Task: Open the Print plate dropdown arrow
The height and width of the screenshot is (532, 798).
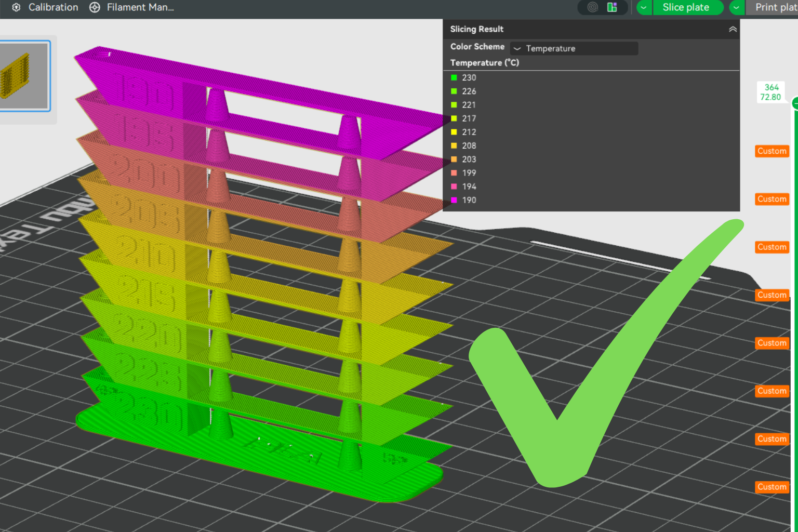Action: 736,7
